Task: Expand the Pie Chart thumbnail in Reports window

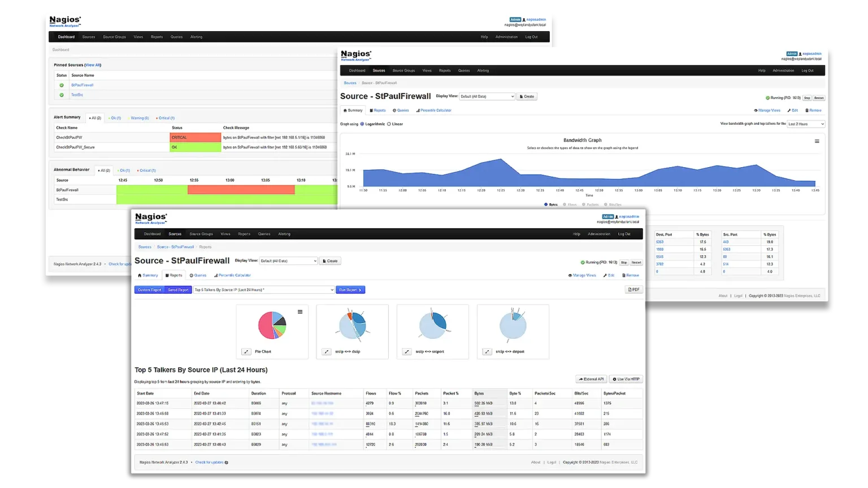Action: pos(246,351)
